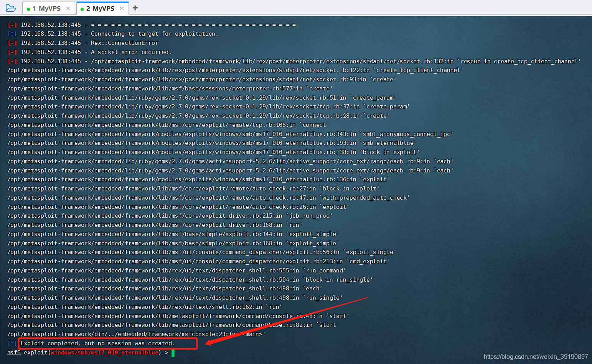The image size is (592, 364).
Task: Click the 'msf6' prompt label
Action: coord(14,353)
